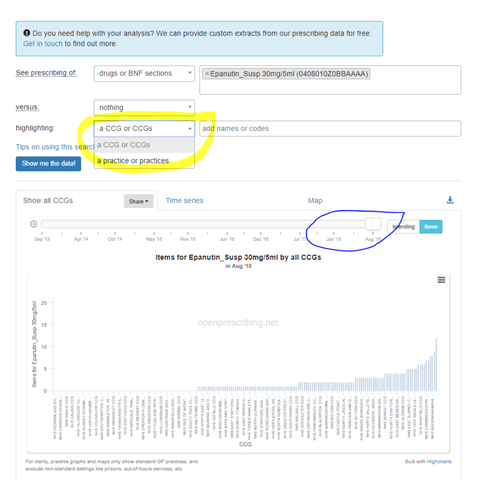Open the Share dropdown button

138,201
